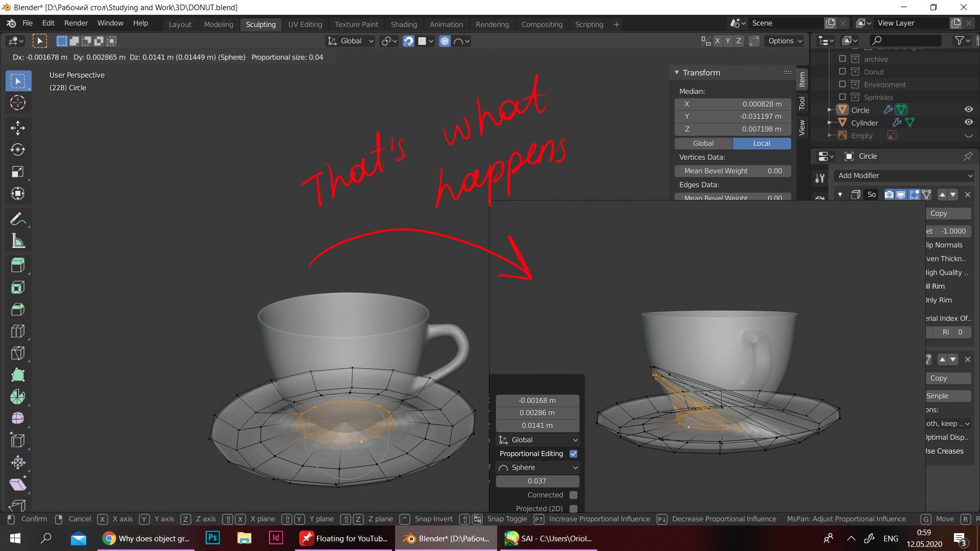Toggle snapping magnet icon in header
The width and height of the screenshot is (980, 551).
(x=408, y=41)
